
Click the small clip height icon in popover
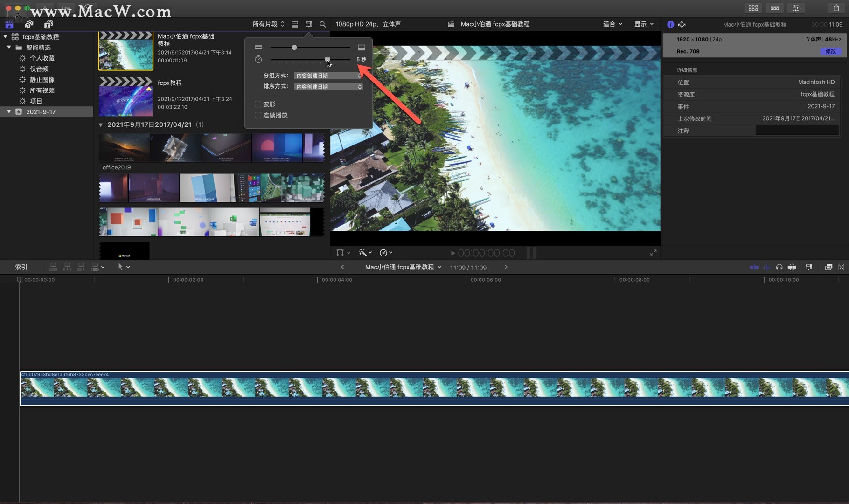coord(258,47)
